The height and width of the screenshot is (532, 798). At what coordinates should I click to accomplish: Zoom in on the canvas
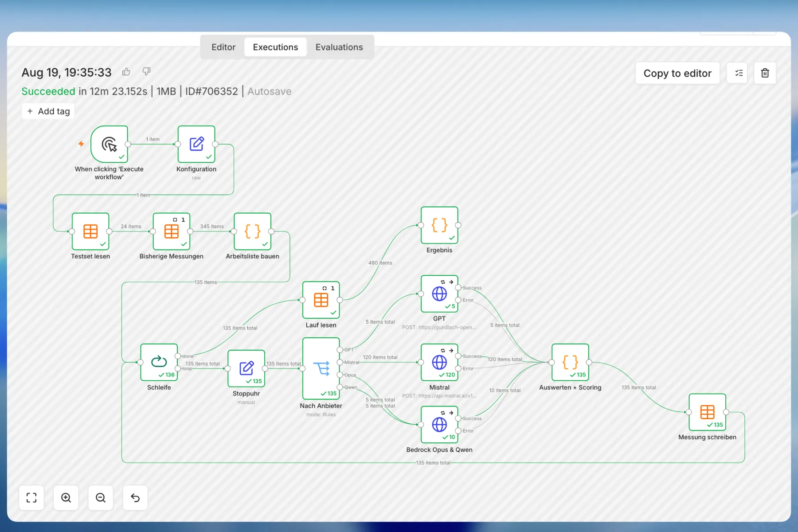(66, 498)
